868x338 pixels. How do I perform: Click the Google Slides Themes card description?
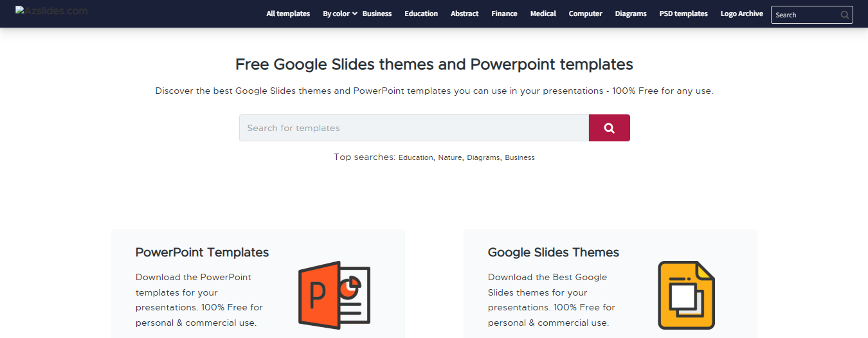coord(552,300)
